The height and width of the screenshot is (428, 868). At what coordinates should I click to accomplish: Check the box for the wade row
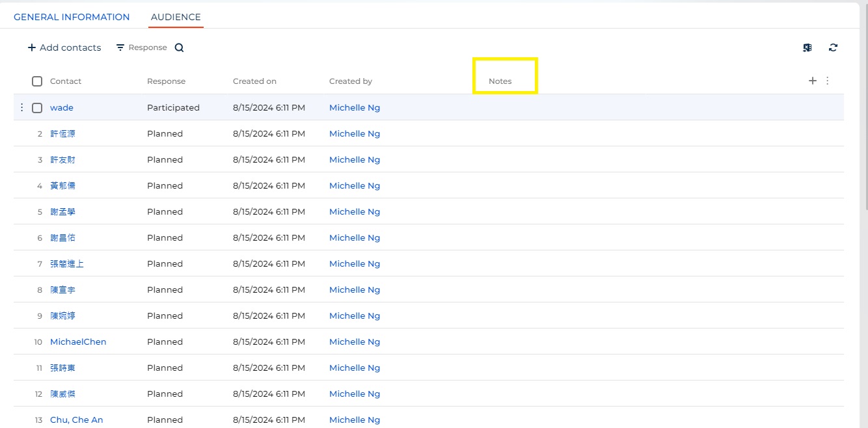(37, 107)
